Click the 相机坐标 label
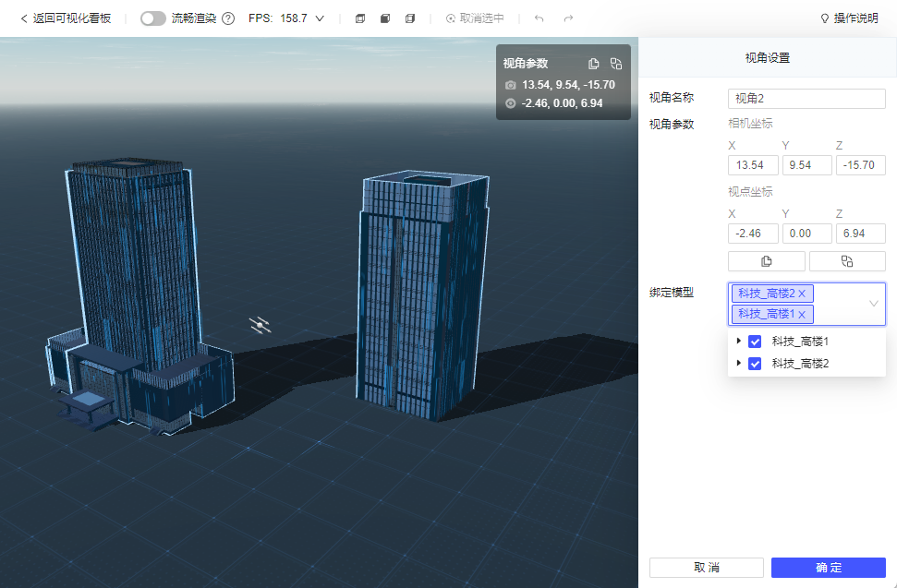Screen dimensions: 897x588 click(750, 124)
